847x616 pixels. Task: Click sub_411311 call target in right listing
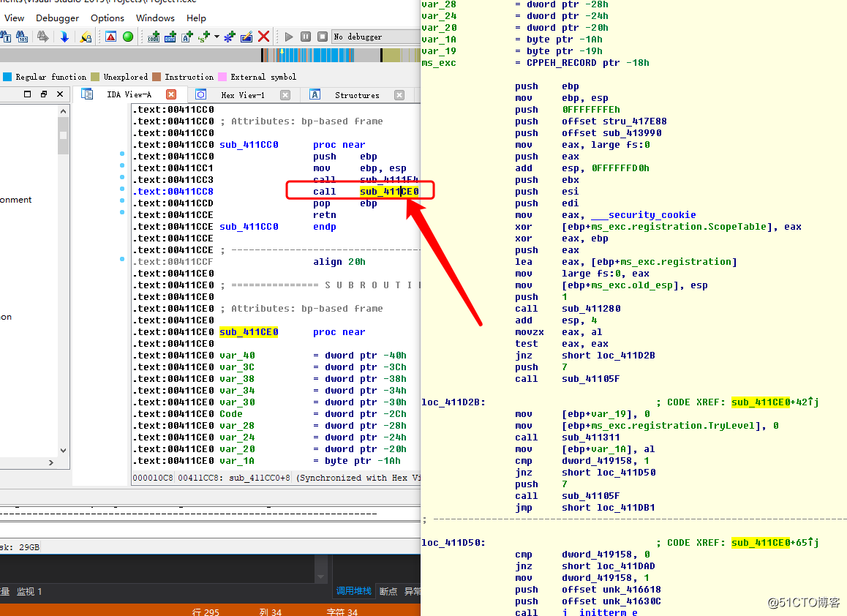click(x=591, y=437)
